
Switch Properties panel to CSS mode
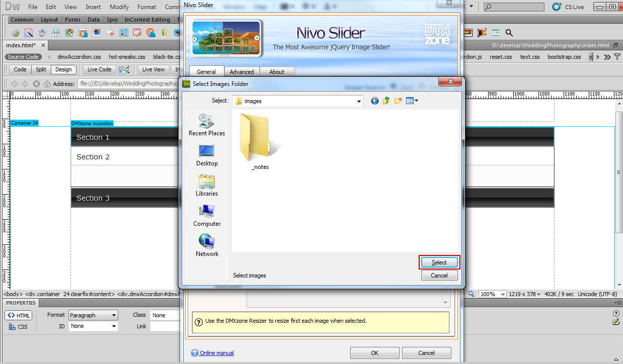click(x=19, y=327)
